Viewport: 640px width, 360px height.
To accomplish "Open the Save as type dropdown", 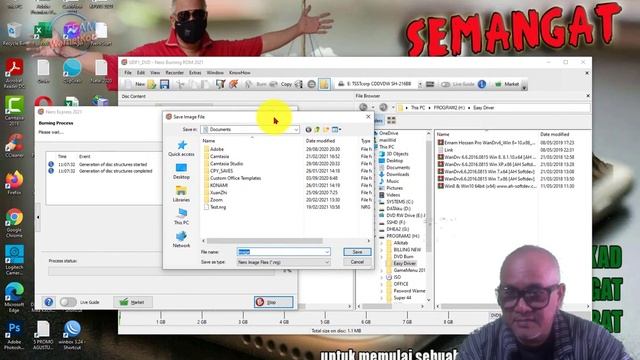I will [x=283, y=262].
